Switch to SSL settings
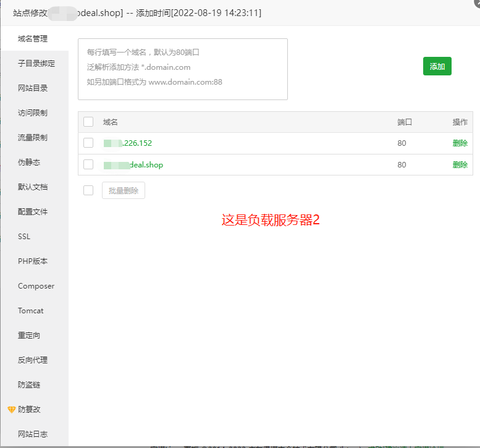The height and width of the screenshot is (448, 480). 24,237
